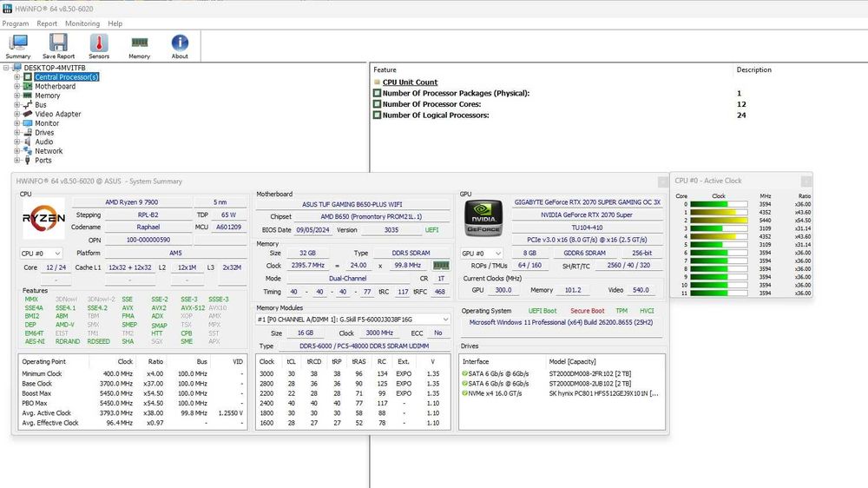Click the UEFI Boot status label
The image size is (868, 488).
[542, 311]
